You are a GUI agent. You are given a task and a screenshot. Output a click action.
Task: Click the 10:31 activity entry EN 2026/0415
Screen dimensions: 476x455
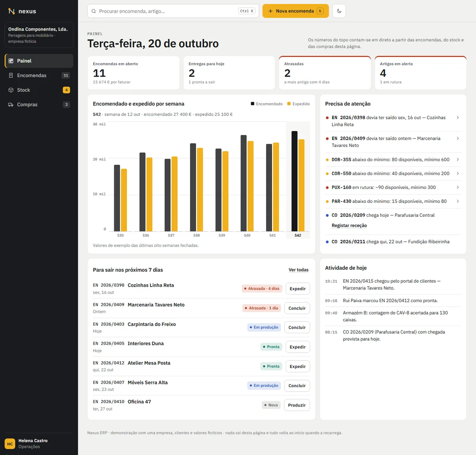point(393,285)
